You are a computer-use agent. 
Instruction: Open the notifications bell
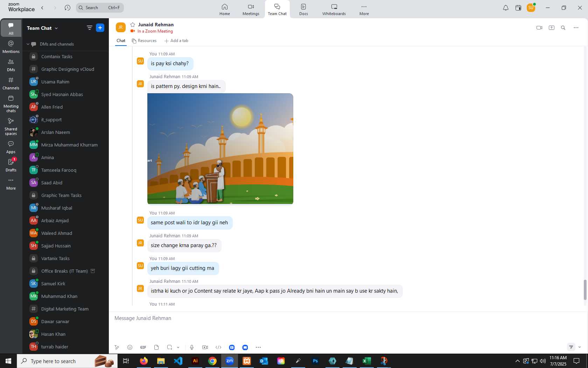tap(506, 8)
